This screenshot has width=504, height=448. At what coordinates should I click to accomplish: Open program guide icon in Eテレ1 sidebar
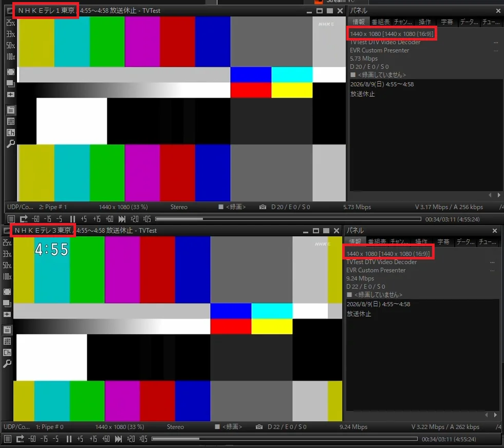11,121
